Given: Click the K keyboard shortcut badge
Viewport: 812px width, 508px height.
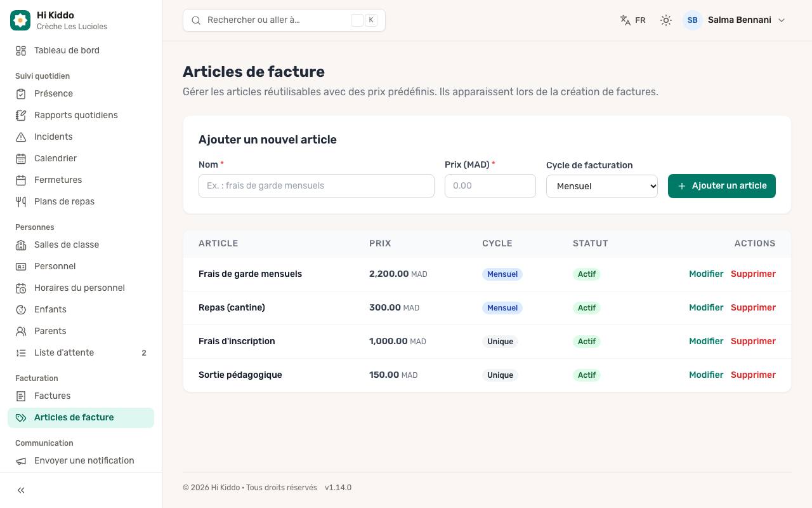Looking at the screenshot, I should [371, 20].
